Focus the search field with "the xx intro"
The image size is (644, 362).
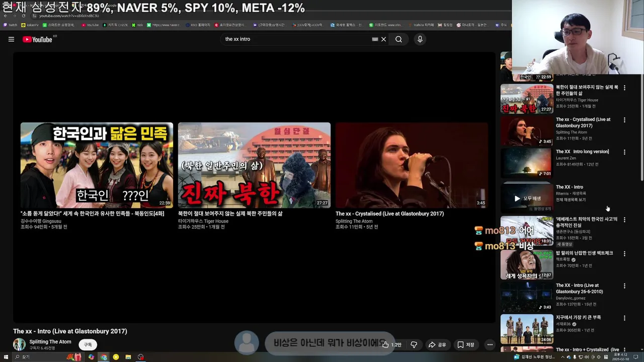point(297,39)
